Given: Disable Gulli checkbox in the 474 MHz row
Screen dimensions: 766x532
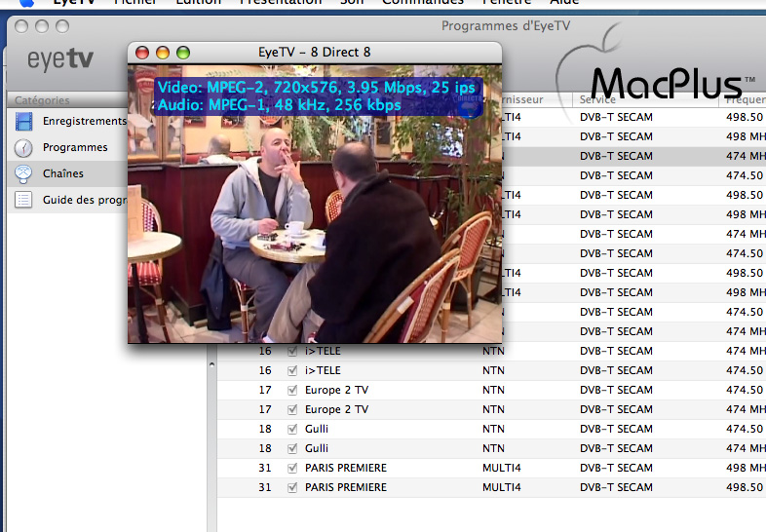Looking at the screenshot, I should tap(292, 448).
